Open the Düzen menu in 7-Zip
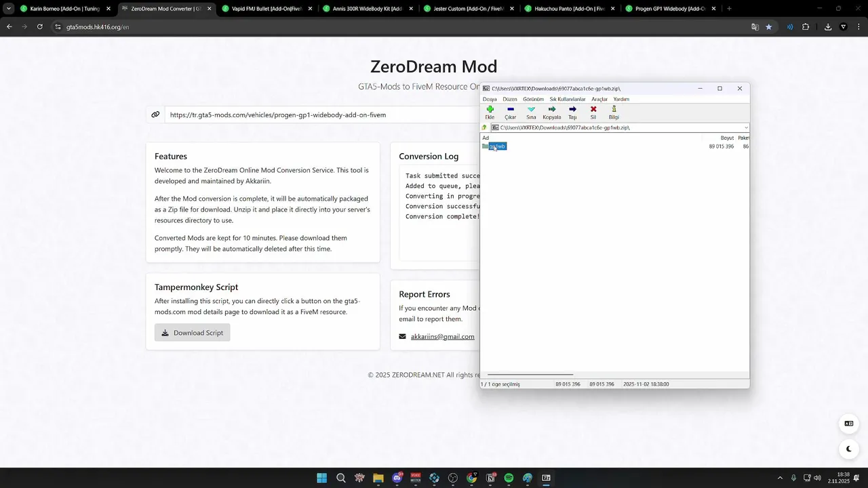 tap(510, 99)
